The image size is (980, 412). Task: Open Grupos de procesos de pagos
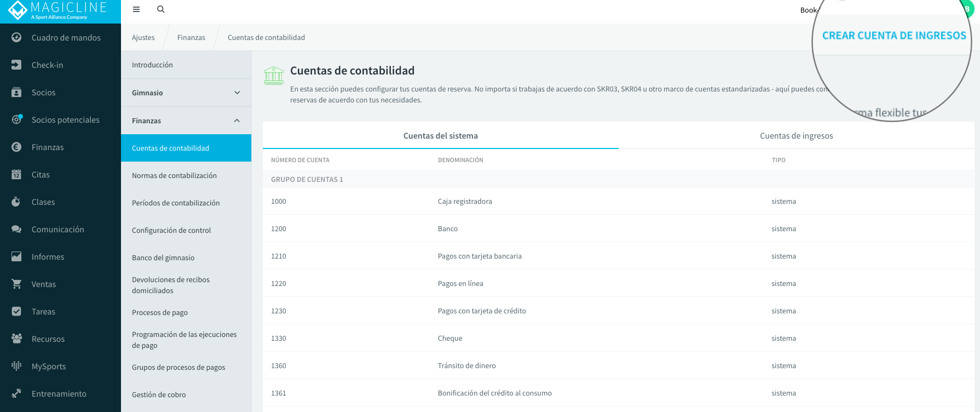tap(186, 367)
